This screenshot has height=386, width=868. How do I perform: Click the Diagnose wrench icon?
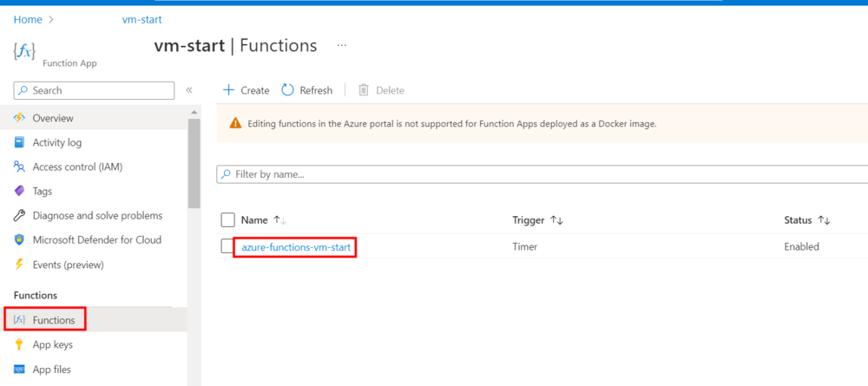[19, 215]
